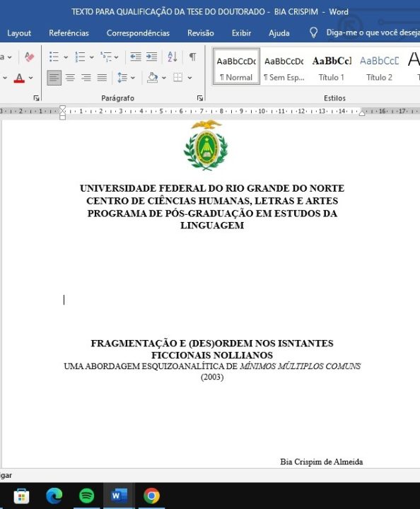The height and width of the screenshot is (509, 420).
Task: Apply the Sem Espaçamento style
Action: point(284,67)
